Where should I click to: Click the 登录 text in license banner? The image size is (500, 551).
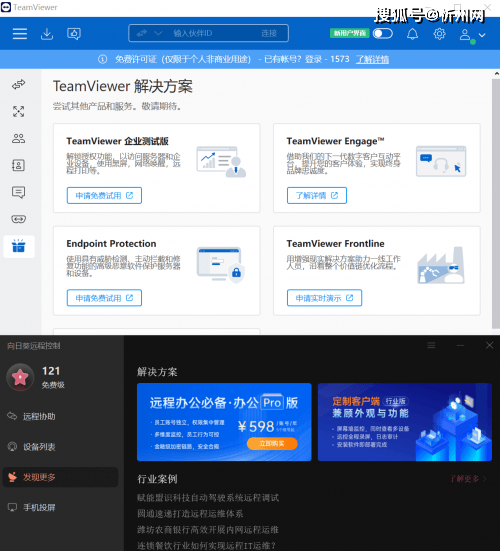pos(313,59)
